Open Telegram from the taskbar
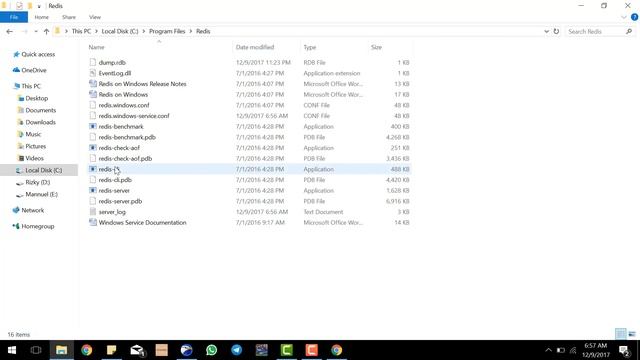Screen dimensions: 640x360 click(237, 350)
